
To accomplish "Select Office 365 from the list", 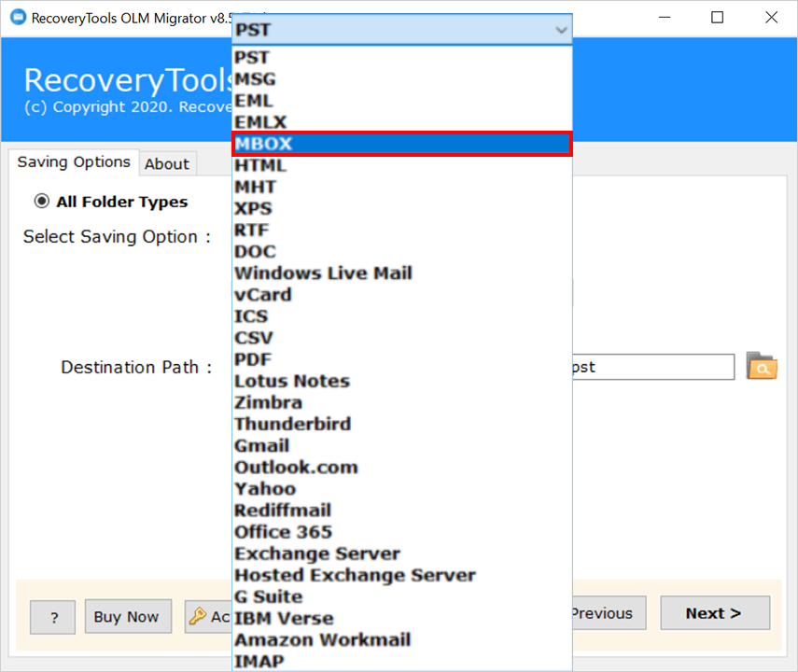I will pos(402,531).
